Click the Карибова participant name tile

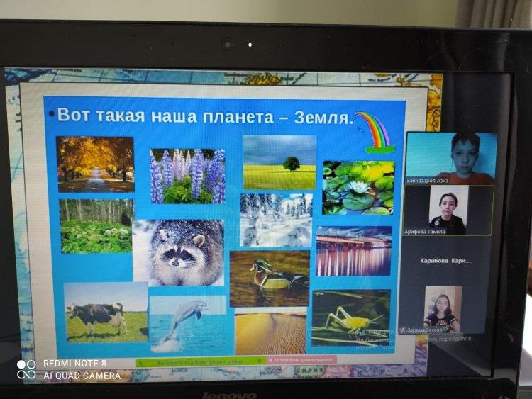point(445,261)
